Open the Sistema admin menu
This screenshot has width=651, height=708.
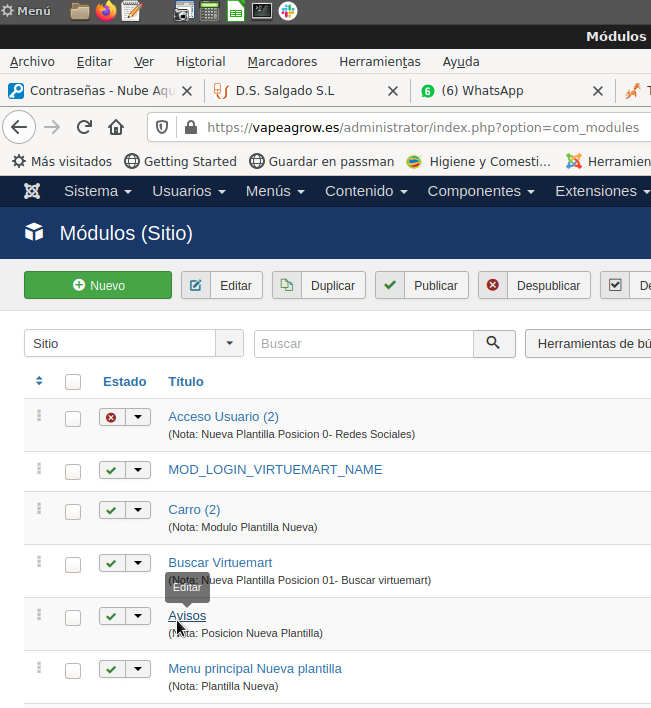(x=98, y=191)
